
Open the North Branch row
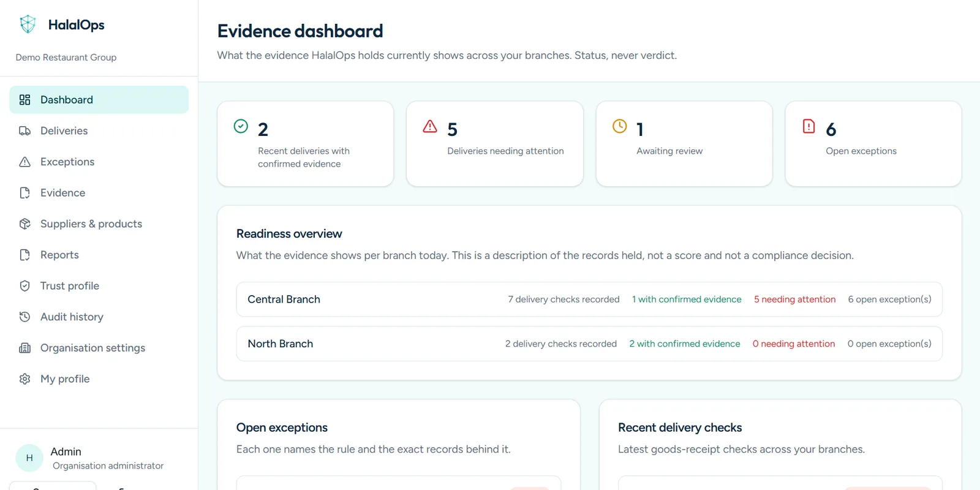tap(589, 344)
